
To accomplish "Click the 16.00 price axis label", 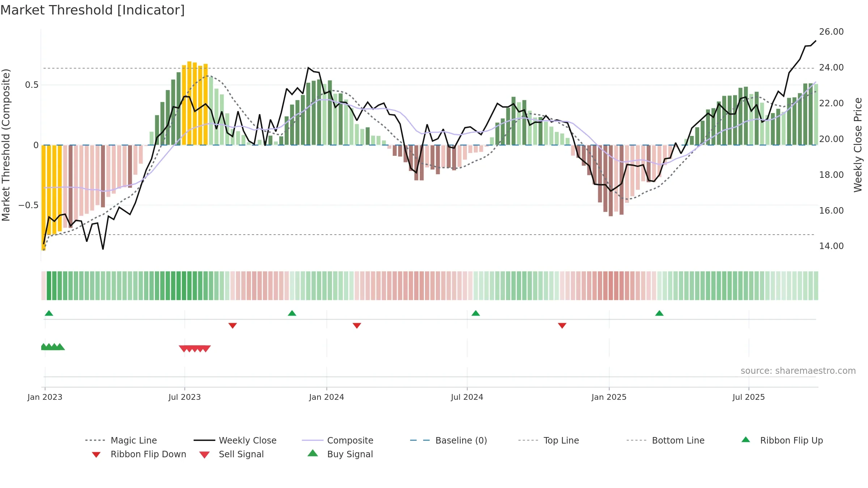I will [831, 211].
